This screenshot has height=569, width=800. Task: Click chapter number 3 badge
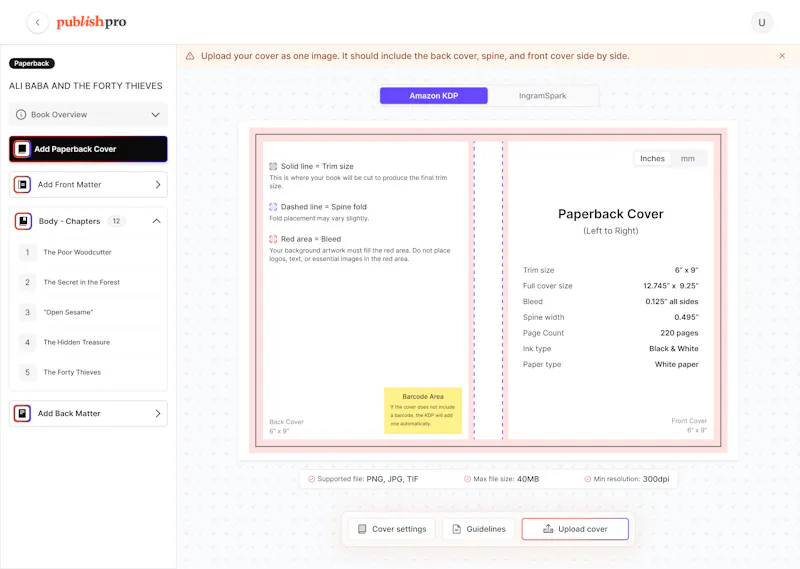[28, 312]
